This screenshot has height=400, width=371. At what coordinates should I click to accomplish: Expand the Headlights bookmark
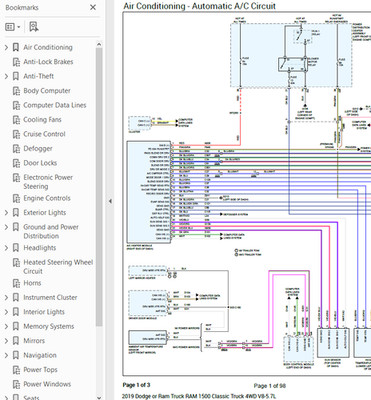tap(6, 248)
